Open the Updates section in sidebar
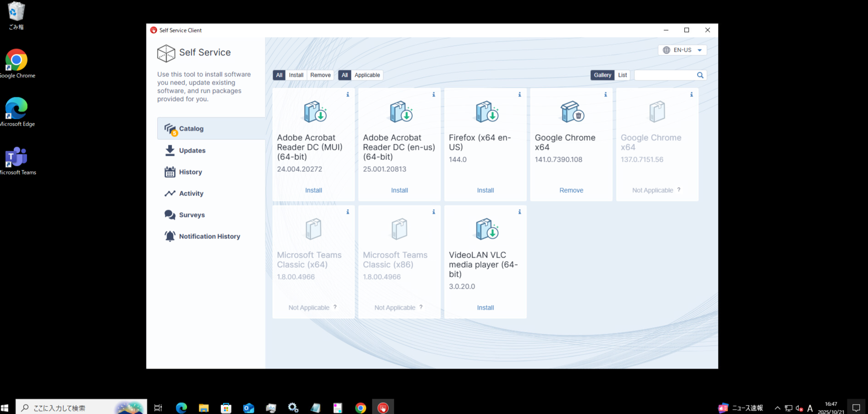Viewport: 868px width, 414px height. [x=192, y=150]
